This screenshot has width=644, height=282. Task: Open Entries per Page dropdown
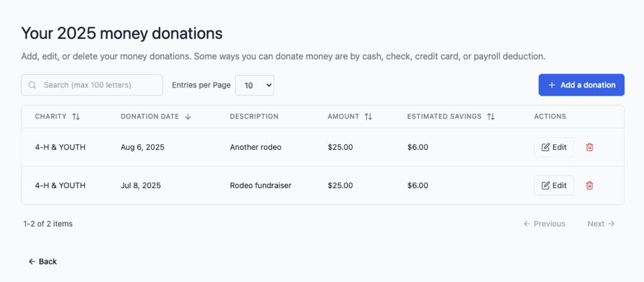[255, 85]
